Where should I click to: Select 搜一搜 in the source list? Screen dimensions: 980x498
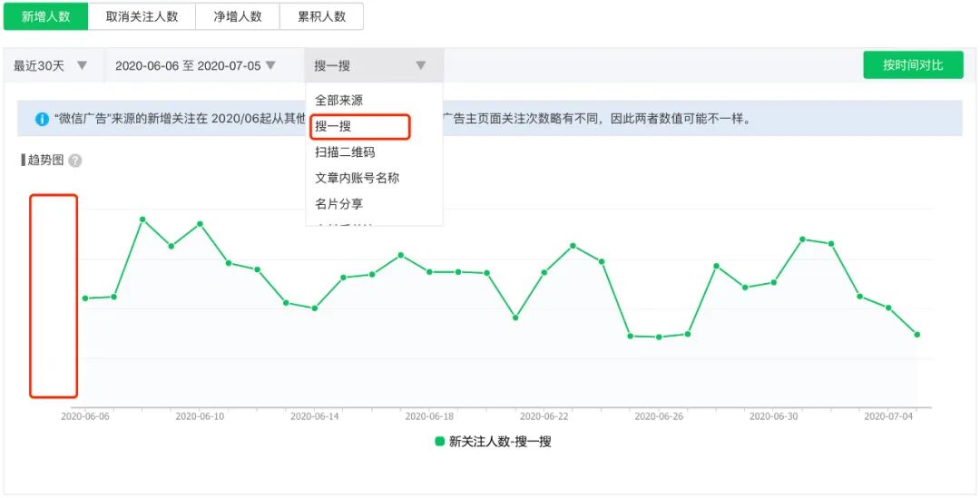pos(333,126)
